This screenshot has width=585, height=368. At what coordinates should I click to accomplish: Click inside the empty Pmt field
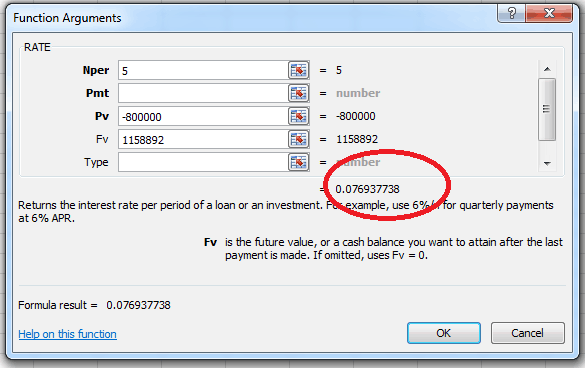point(203,93)
